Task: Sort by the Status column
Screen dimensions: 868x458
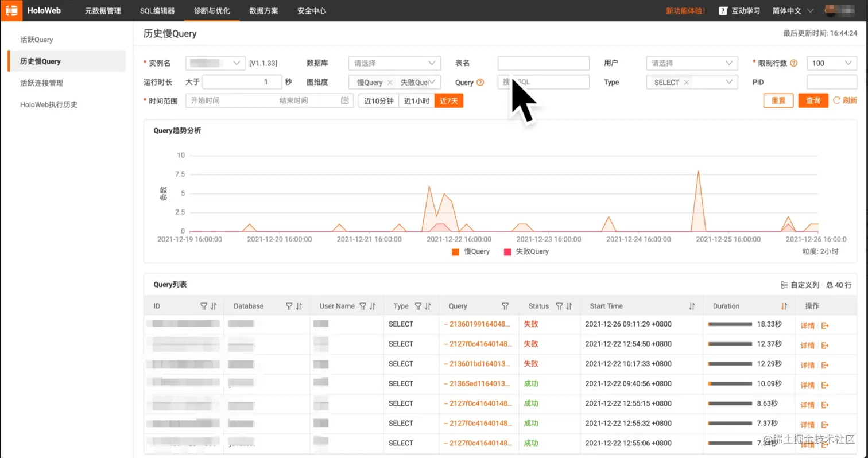Action: (569, 306)
